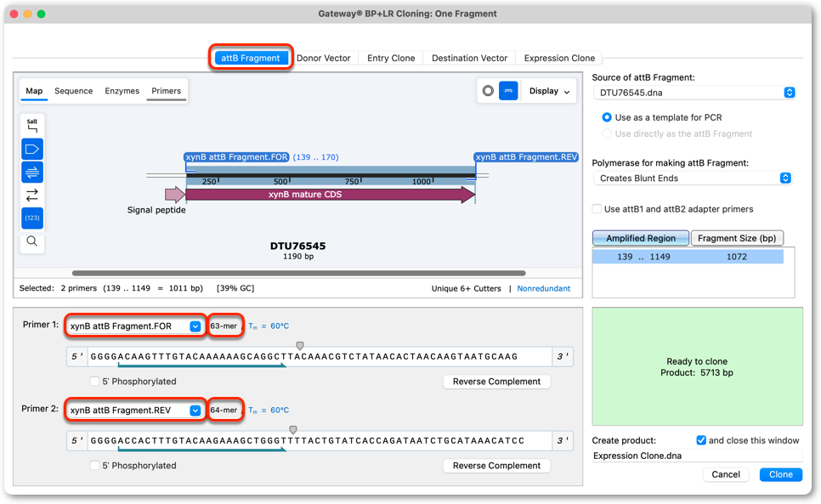Click the Fragment Size (bp) column header
821x504 pixels.
click(x=737, y=238)
